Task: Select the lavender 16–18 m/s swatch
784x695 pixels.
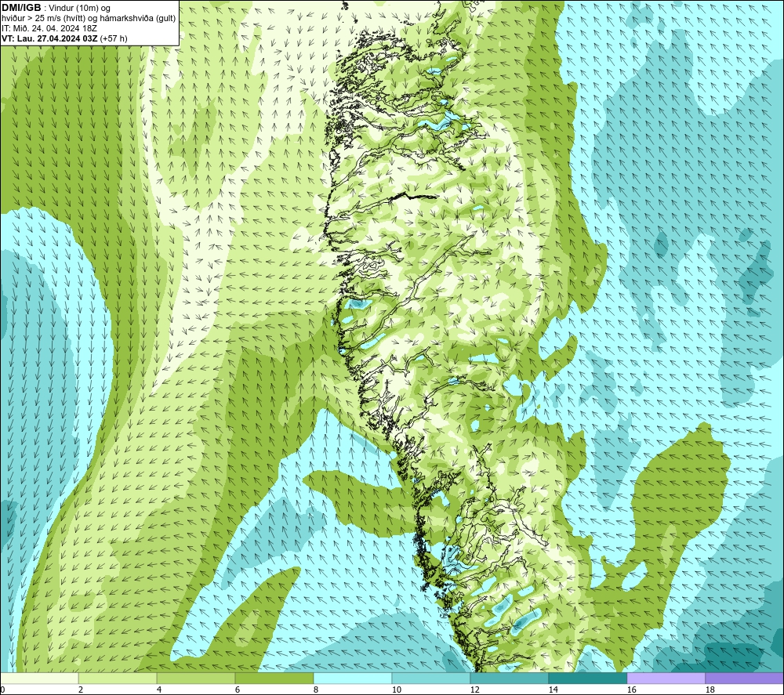Action: click(666, 678)
